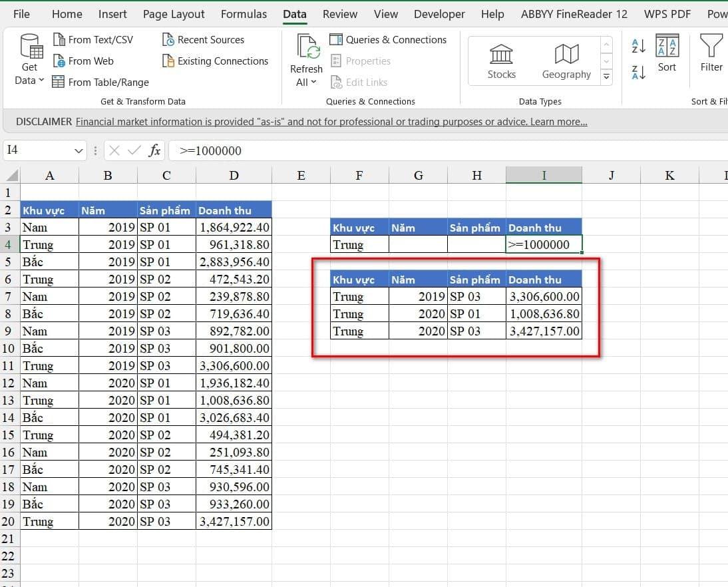Click the From Web icon
The image size is (728, 587).
(59, 61)
